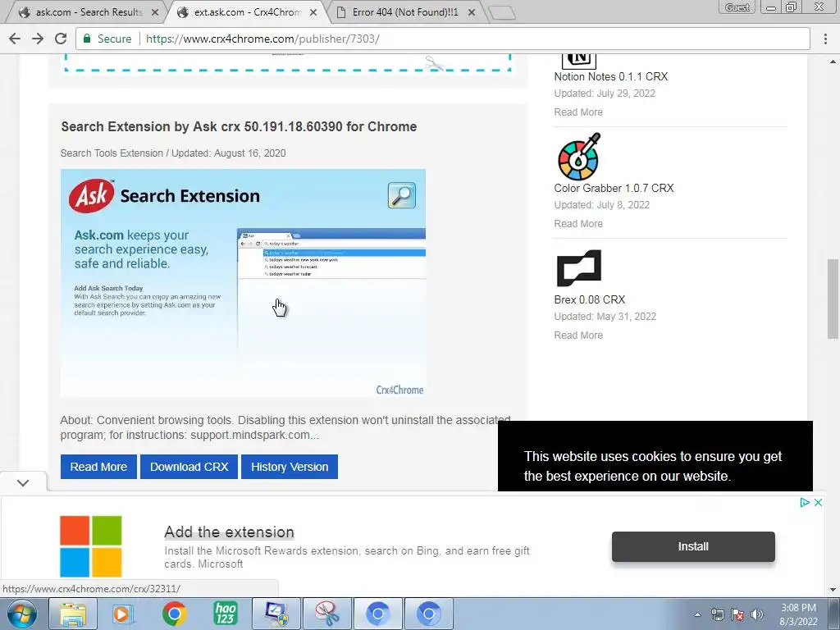Viewport: 840px width, 630px height.
Task: Go forward to the next page
Action: pyautogui.click(x=38, y=39)
